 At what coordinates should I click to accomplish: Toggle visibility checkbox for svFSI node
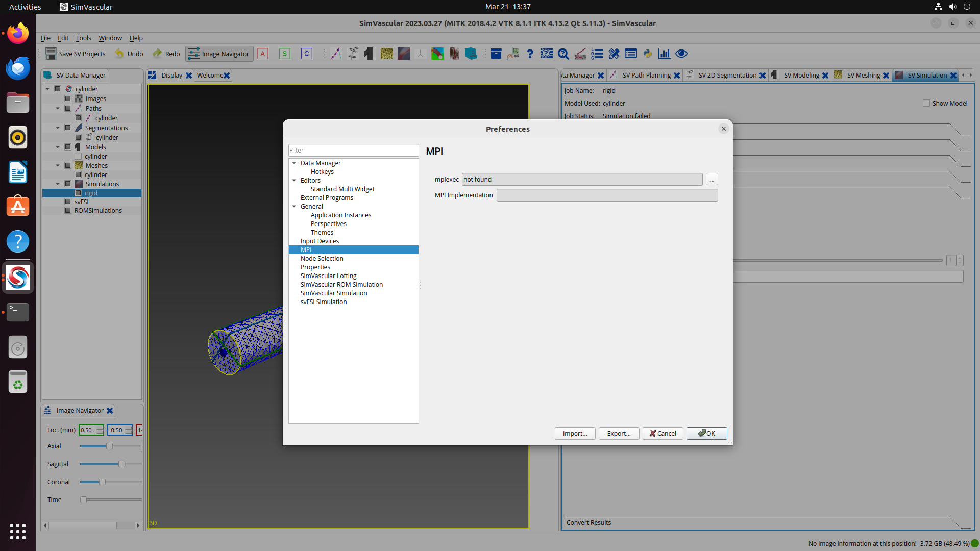pos(68,202)
